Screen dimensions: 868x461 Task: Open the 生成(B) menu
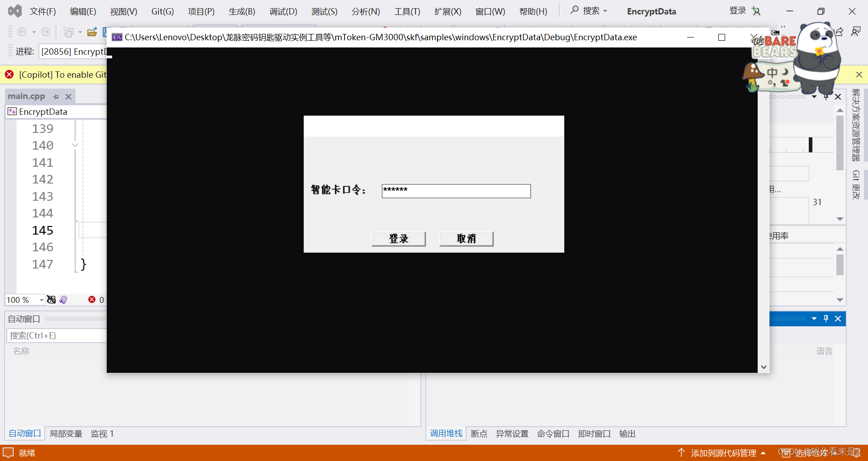(x=242, y=11)
